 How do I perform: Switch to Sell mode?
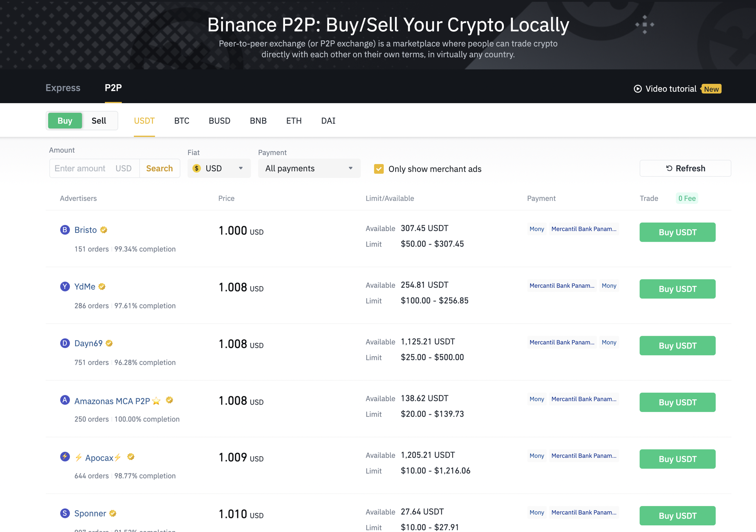tap(99, 120)
